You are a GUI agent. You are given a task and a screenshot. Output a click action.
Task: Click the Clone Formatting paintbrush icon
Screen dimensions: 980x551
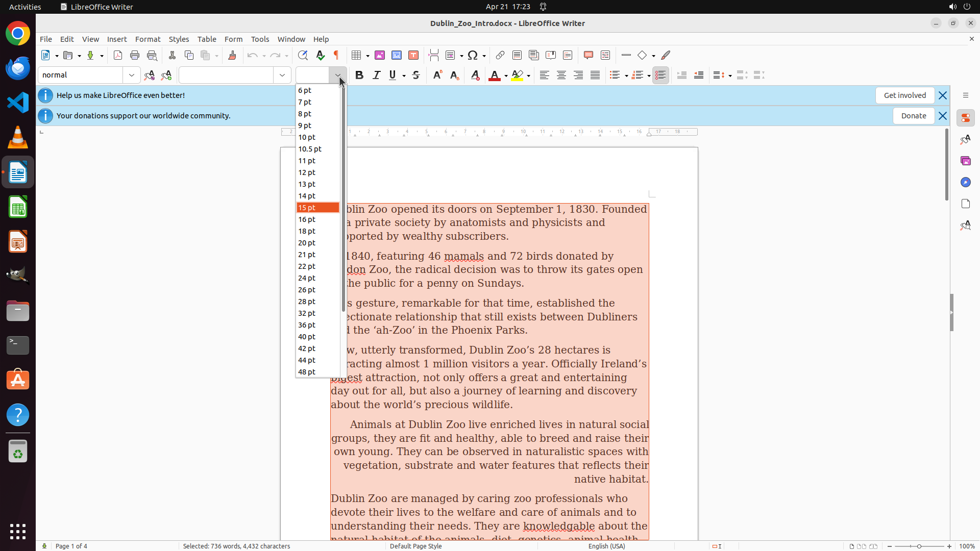pos(232,55)
